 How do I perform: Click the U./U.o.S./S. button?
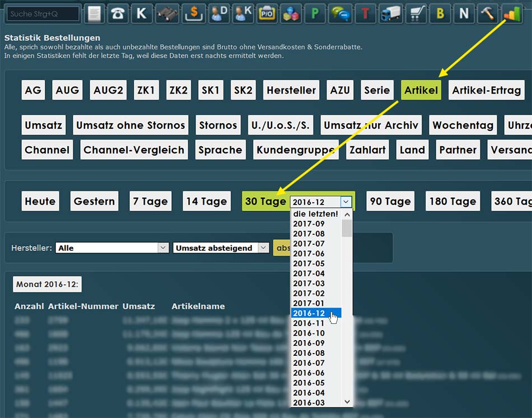tap(281, 125)
